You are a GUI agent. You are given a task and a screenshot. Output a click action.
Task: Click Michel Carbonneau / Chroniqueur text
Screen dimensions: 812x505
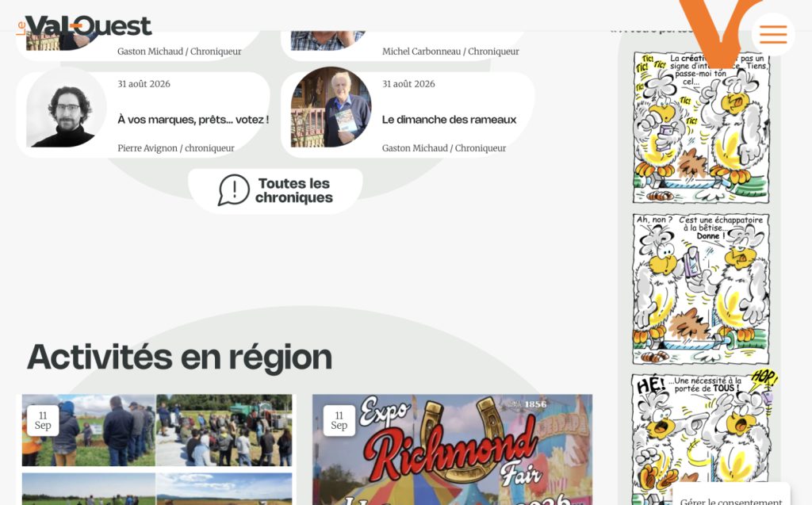click(450, 52)
